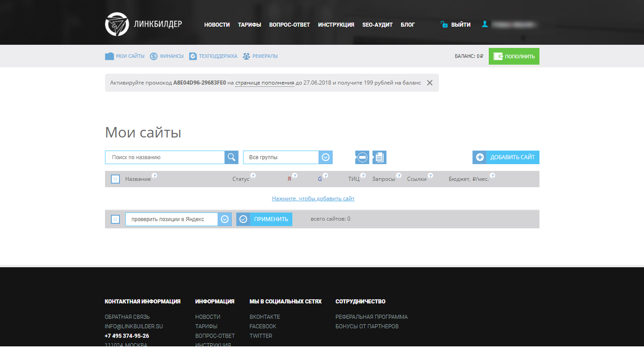Open FACEBOOK footer link

[x=263, y=326]
